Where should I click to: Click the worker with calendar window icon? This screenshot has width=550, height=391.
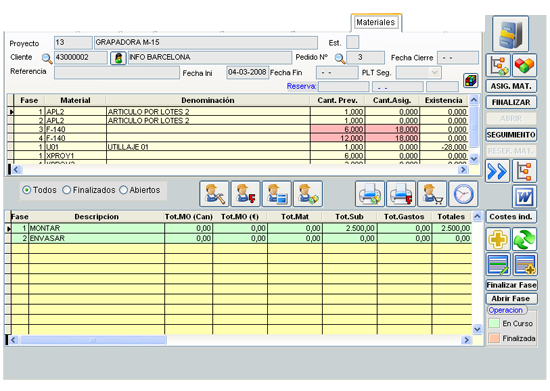(x=277, y=194)
